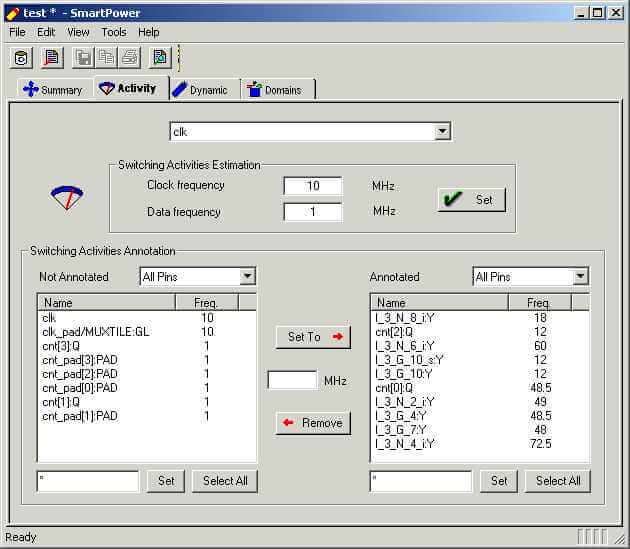Click Set under Not Annotated list

pyautogui.click(x=166, y=481)
